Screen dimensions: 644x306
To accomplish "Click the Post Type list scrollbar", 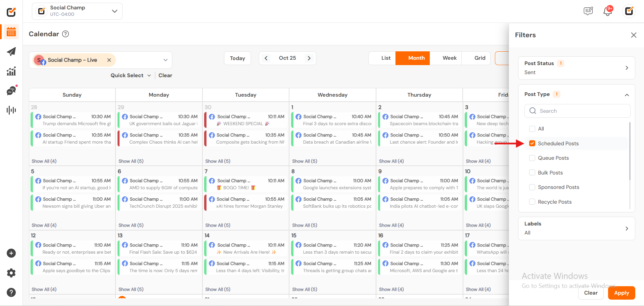I will click(630, 151).
